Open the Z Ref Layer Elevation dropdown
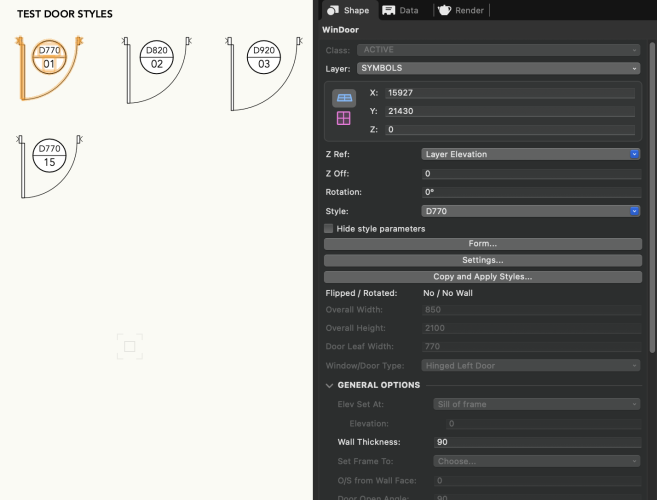The width and height of the screenshot is (657, 500). [531, 154]
